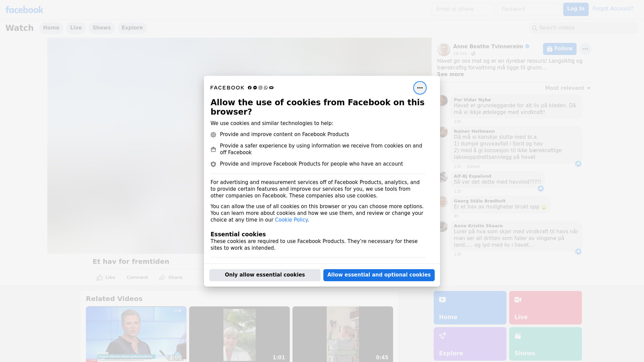Focus the Password field
The width and height of the screenshot is (644, 362).
click(529, 9)
